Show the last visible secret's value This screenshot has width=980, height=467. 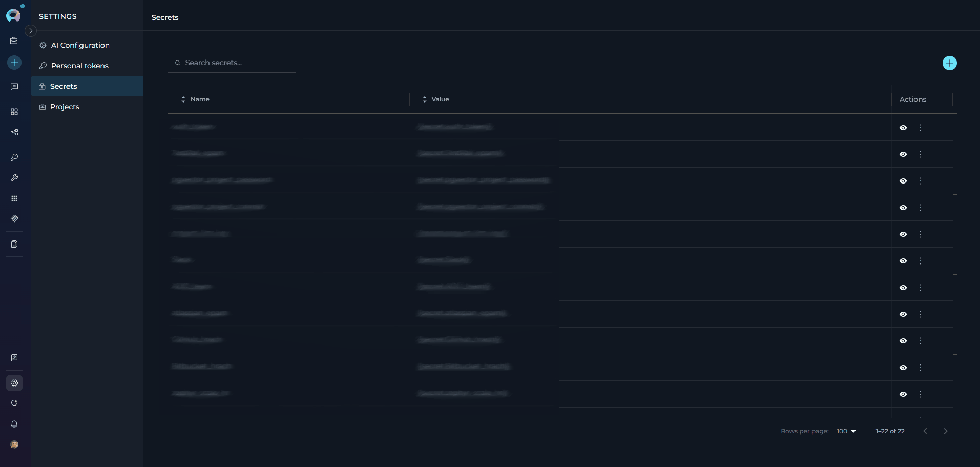(903, 394)
